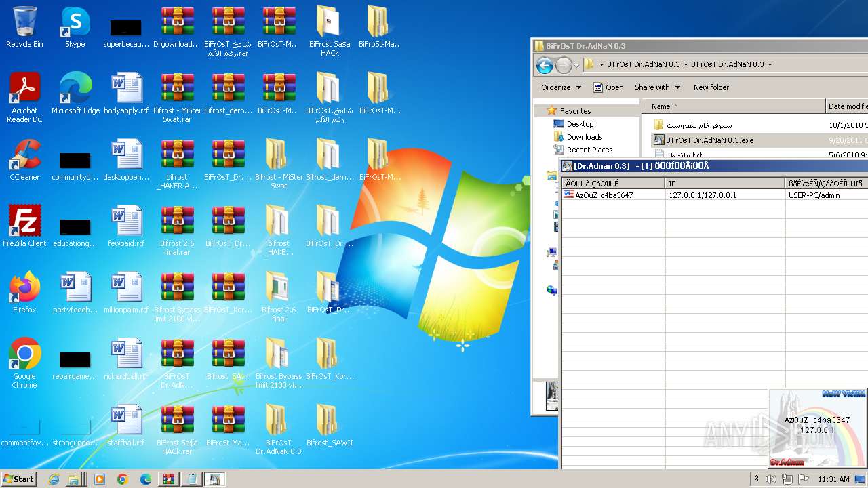This screenshot has height=488, width=868.
Task: Click the taskbar clock showing 11:31 AM
Action: [833, 479]
